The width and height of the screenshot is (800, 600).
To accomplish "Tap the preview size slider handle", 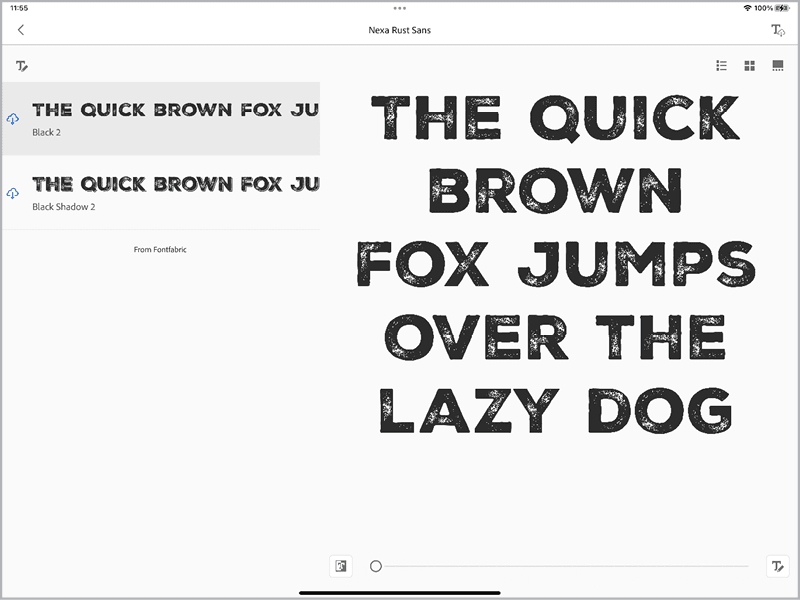I will click(x=376, y=566).
